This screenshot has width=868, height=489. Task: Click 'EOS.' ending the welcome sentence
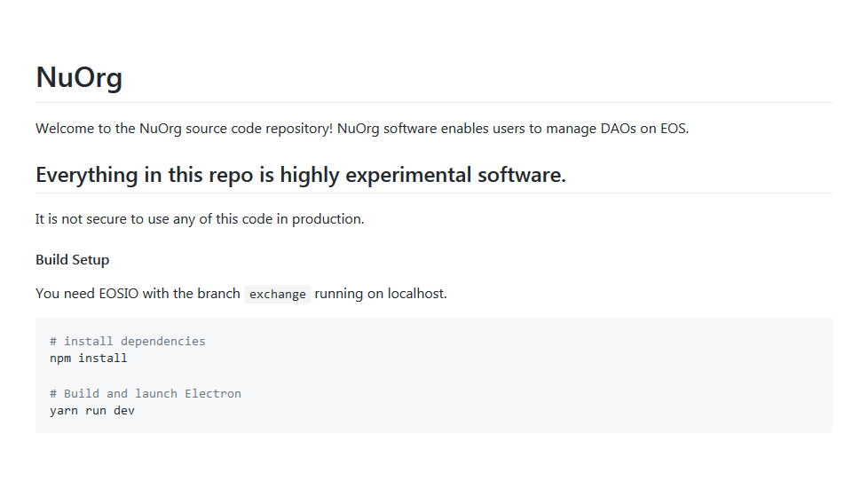[675, 129]
